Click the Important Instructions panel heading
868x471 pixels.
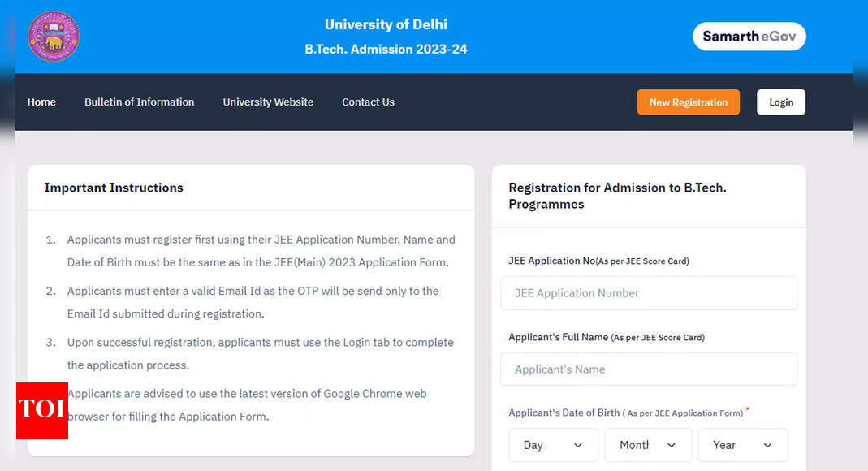(114, 188)
